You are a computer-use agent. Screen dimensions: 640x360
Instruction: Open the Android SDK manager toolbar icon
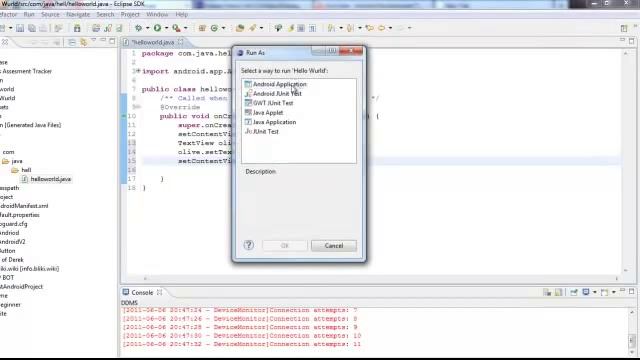point(77,28)
